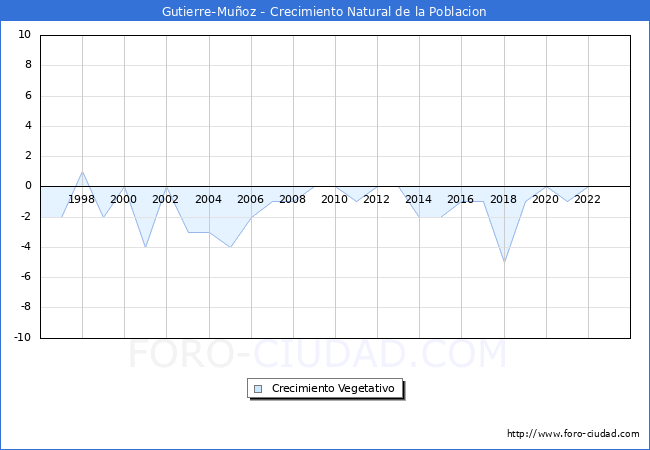
Task: Click the y-axis label 0
Action: pos(28,186)
